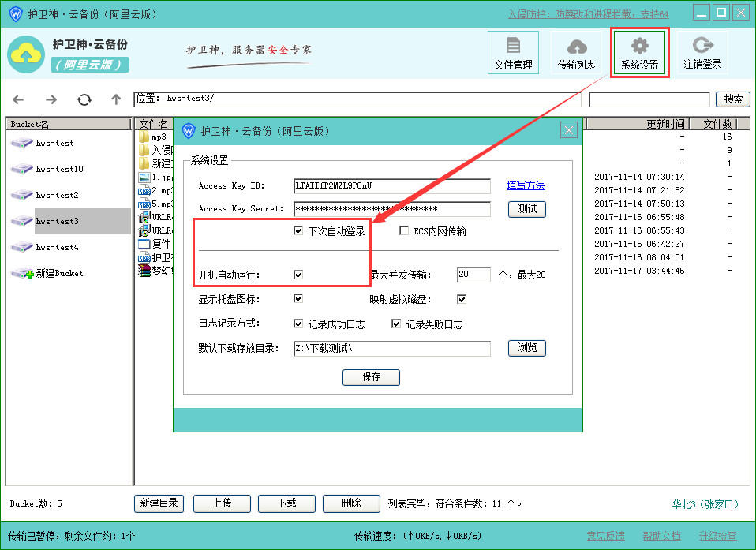Open 系统设置 gear icon in toolbar
The width and height of the screenshot is (756, 550).
click(639, 53)
